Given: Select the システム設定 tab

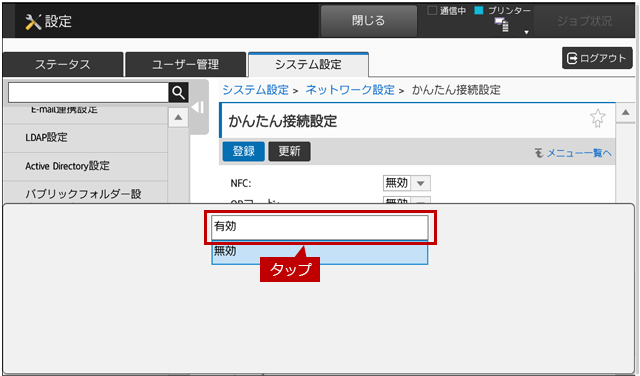Looking at the screenshot, I should tap(308, 65).
